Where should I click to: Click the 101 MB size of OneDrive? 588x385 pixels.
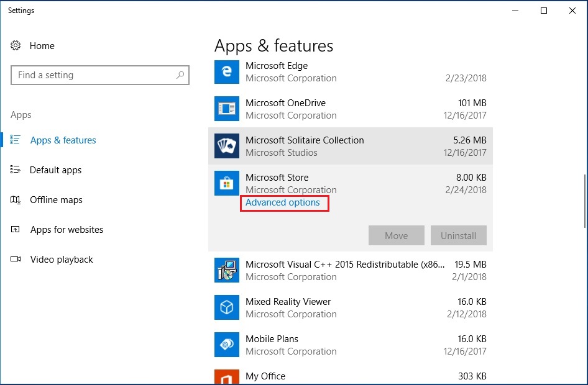[x=472, y=103]
